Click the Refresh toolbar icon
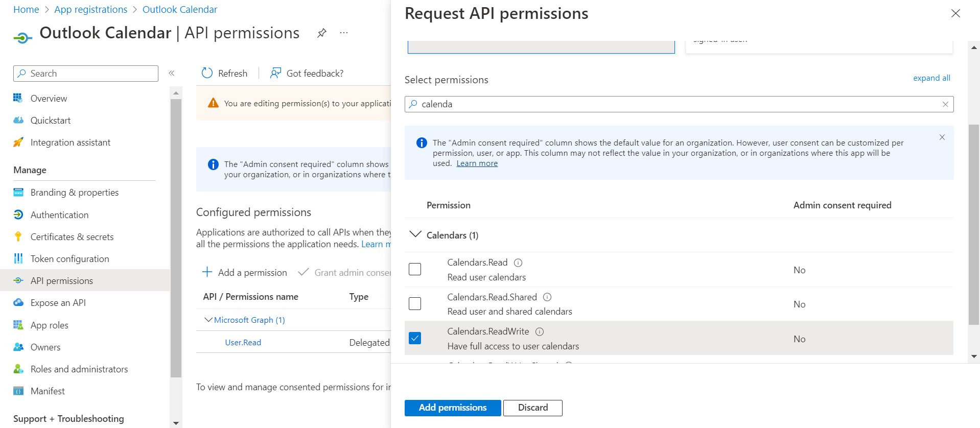Image resolution: width=980 pixels, height=428 pixels. 207,73
